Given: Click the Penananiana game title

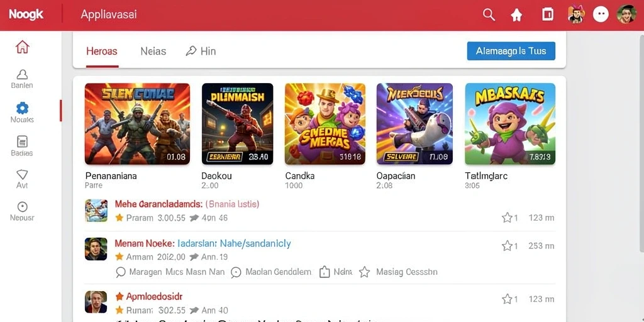Looking at the screenshot, I should pyautogui.click(x=111, y=176).
